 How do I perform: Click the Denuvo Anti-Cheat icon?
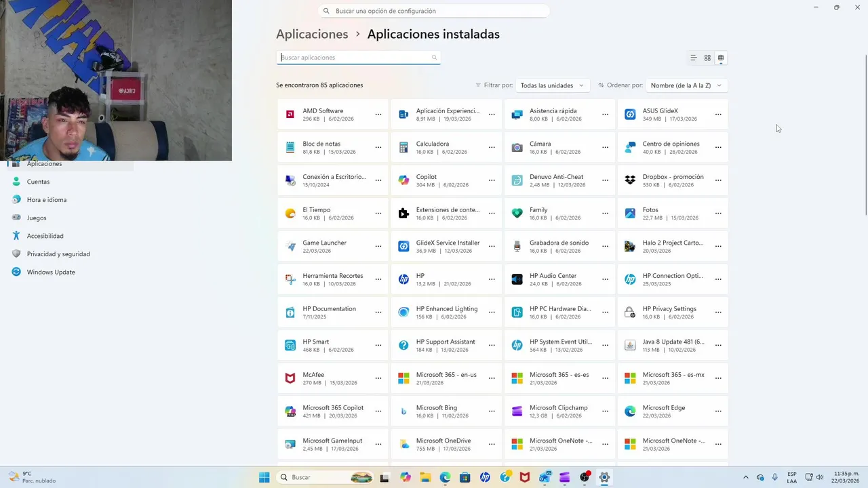[517, 180]
